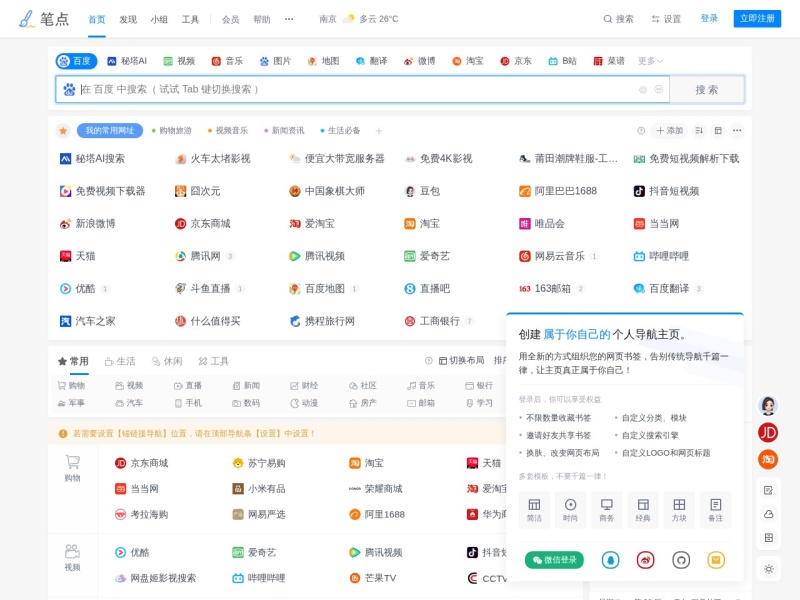This screenshot has width=800, height=600.
Task: Click the 搜索 submit button
Action: click(707, 90)
